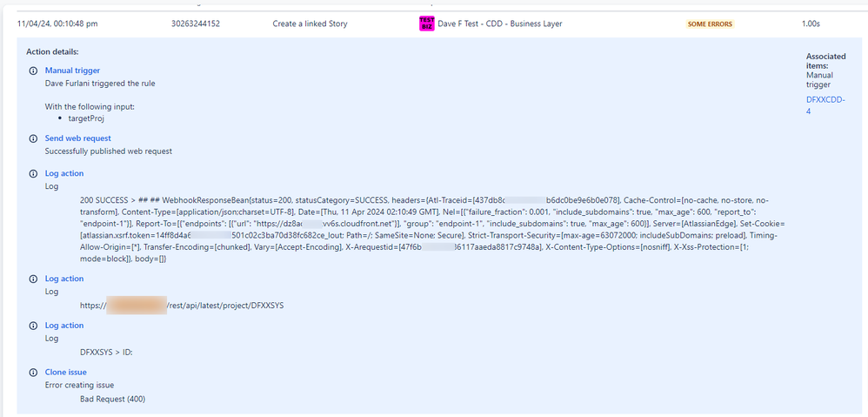
Task: Select the 'Create a linked Story' rule name
Action: click(x=310, y=24)
